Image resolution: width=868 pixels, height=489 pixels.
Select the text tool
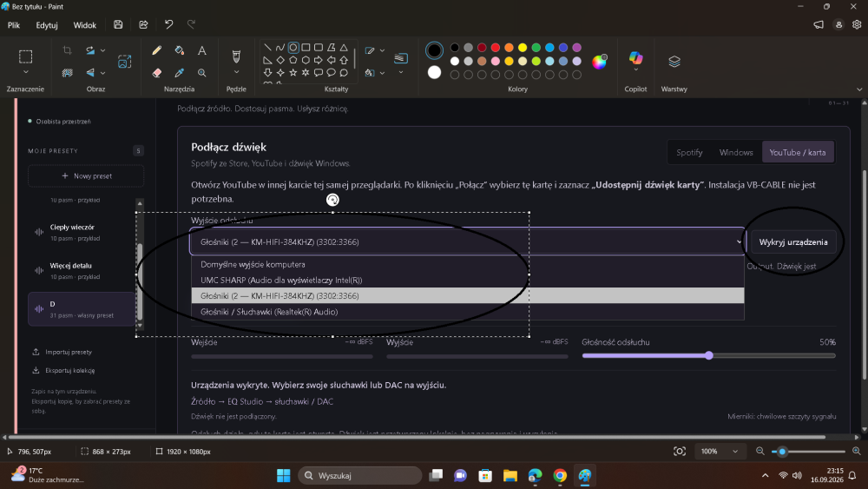coord(202,50)
